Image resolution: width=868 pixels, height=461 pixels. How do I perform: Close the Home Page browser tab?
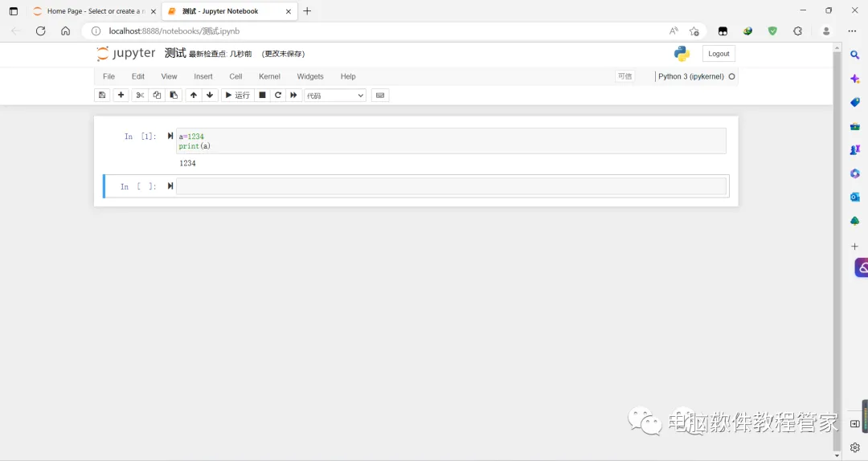click(154, 11)
